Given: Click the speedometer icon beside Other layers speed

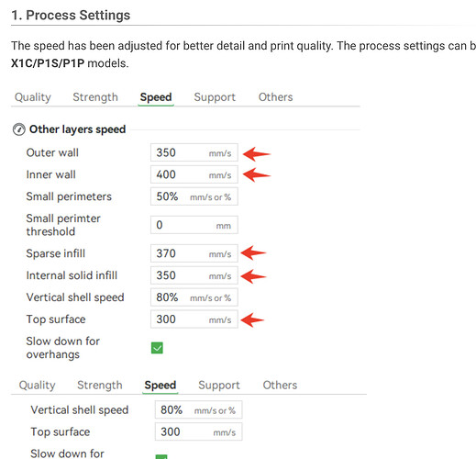Looking at the screenshot, I should coord(19,129).
